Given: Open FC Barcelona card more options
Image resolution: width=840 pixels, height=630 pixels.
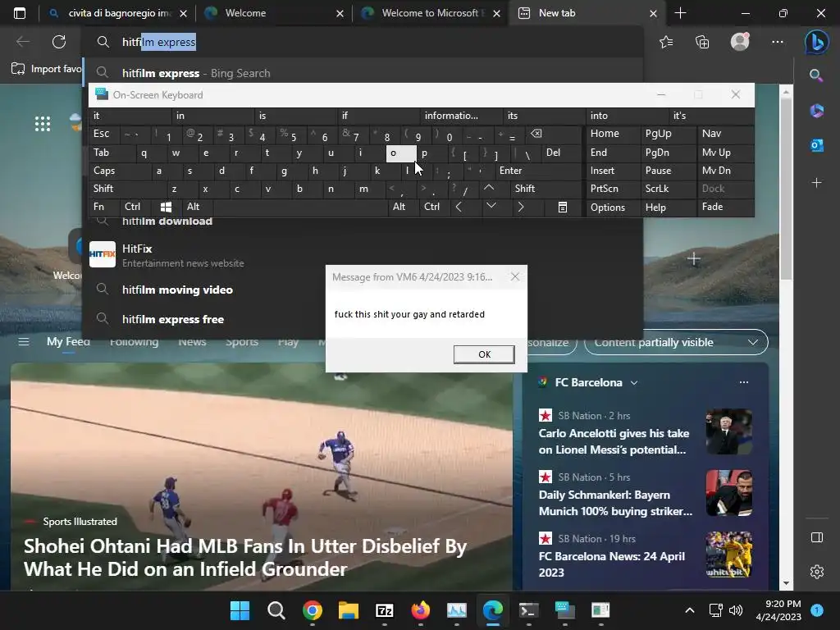Looking at the screenshot, I should [743, 382].
